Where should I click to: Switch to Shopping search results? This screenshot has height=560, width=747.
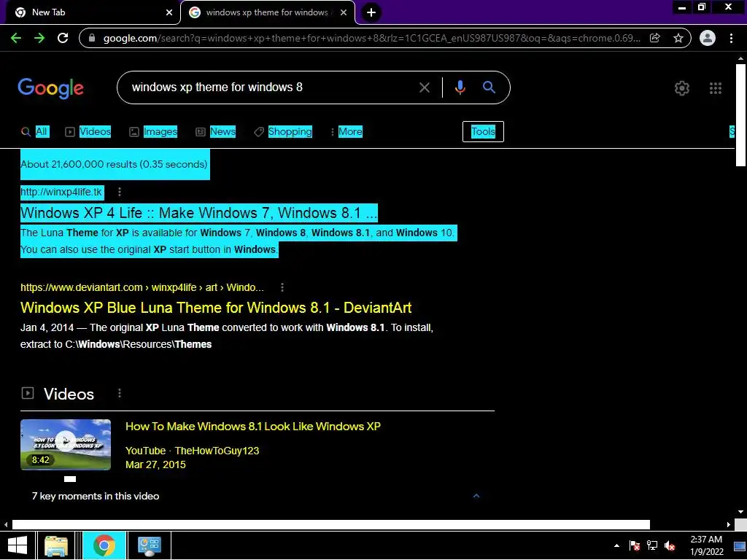283,131
